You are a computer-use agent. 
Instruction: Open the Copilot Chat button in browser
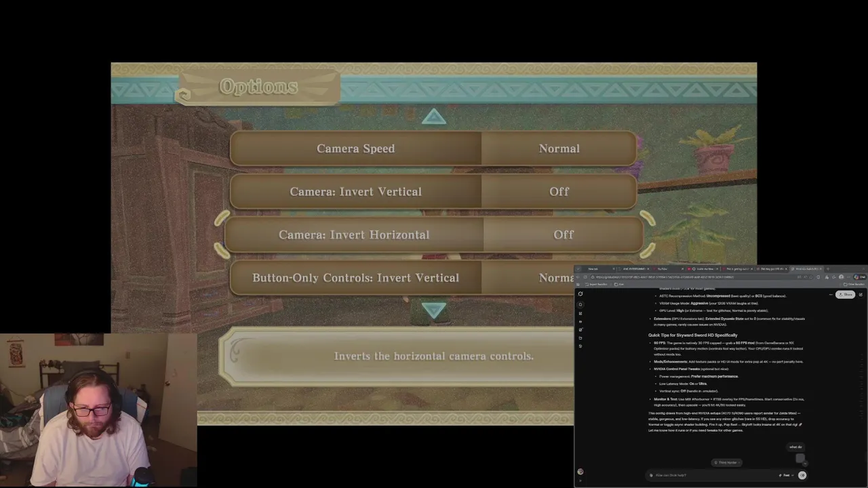860,277
